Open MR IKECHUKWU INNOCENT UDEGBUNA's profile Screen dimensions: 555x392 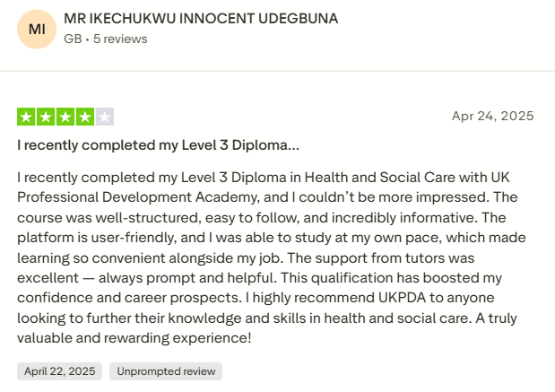pos(202,18)
